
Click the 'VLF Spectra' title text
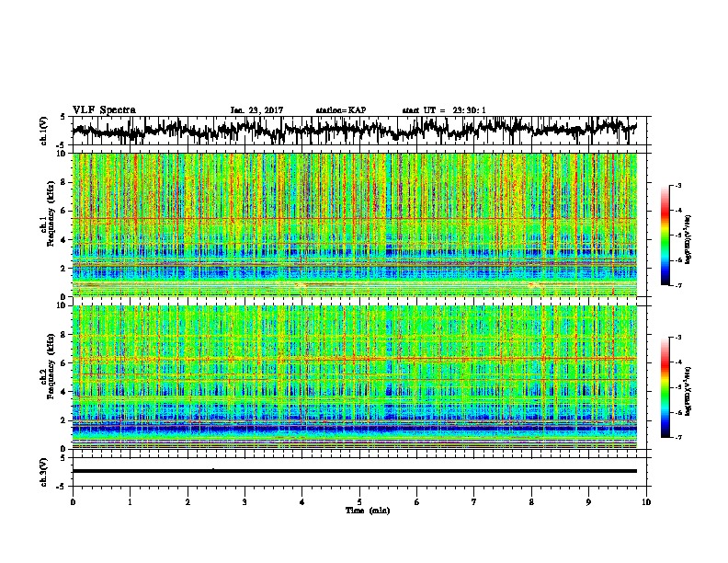104,110
